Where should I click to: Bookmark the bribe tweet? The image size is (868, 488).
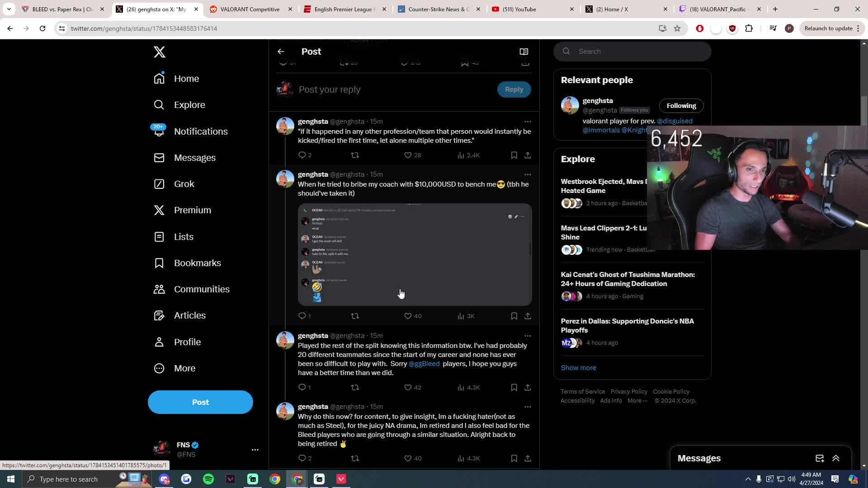pos(514,316)
